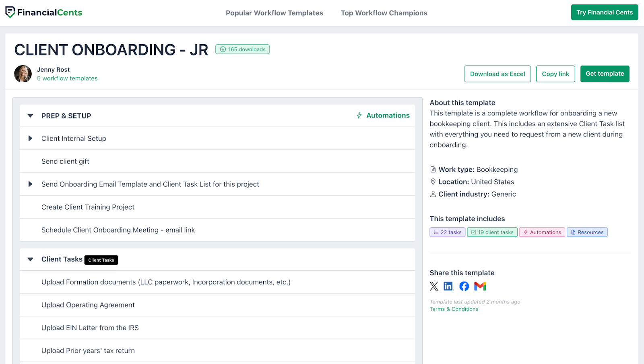
Task: Open the Financial Cents logo homepage
Action: [43, 12]
